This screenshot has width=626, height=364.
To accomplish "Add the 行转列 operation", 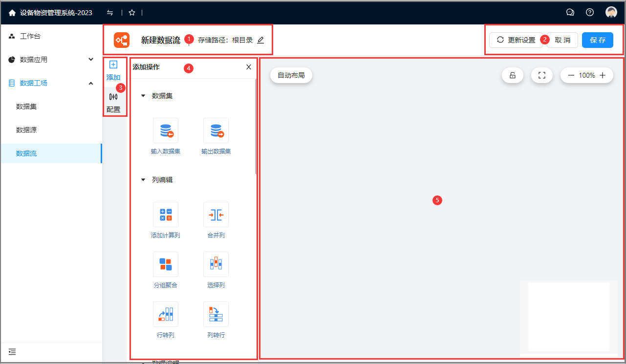I will [166, 314].
